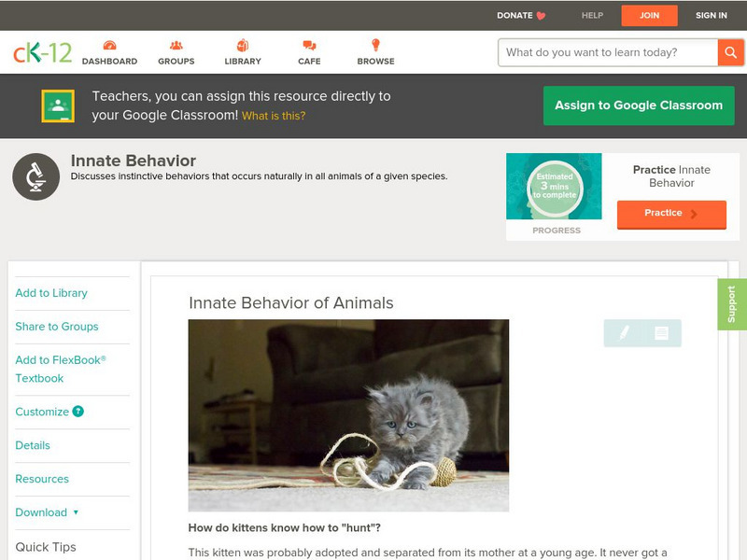This screenshot has height=560, width=747.
Task: Click the GROUPS menu label
Action: tap(176, 62)
